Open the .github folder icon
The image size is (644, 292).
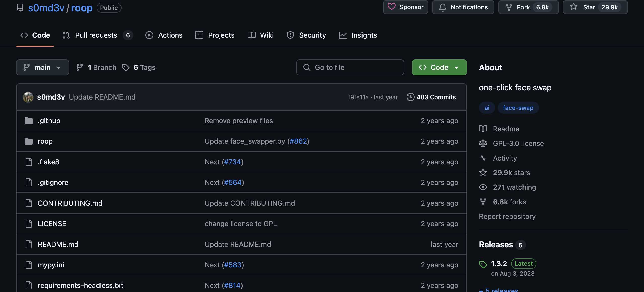pos(29,121)
